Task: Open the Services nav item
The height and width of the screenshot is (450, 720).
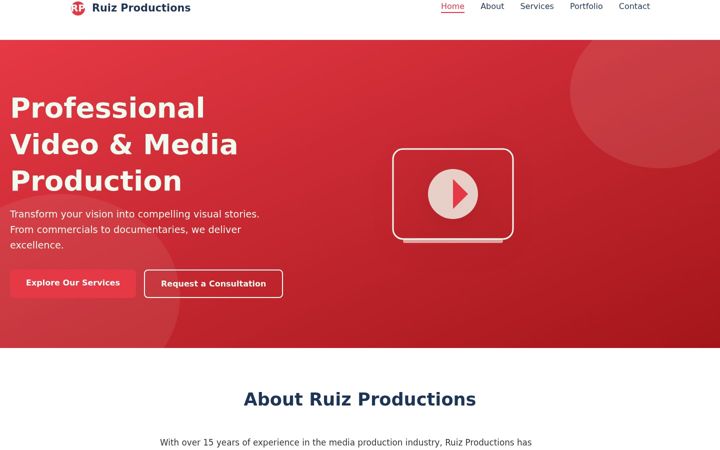Action: click(x=536, y=6)
